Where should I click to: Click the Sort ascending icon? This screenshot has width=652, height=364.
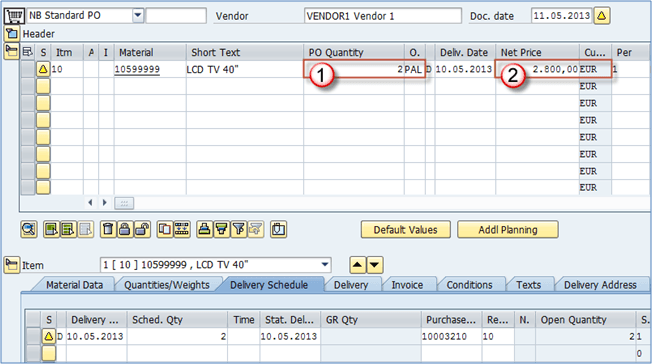tap(204, 229)
